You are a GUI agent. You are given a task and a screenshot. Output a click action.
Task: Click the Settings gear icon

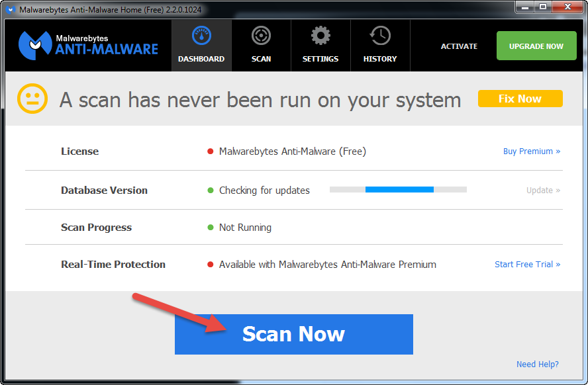coord(320,36)
